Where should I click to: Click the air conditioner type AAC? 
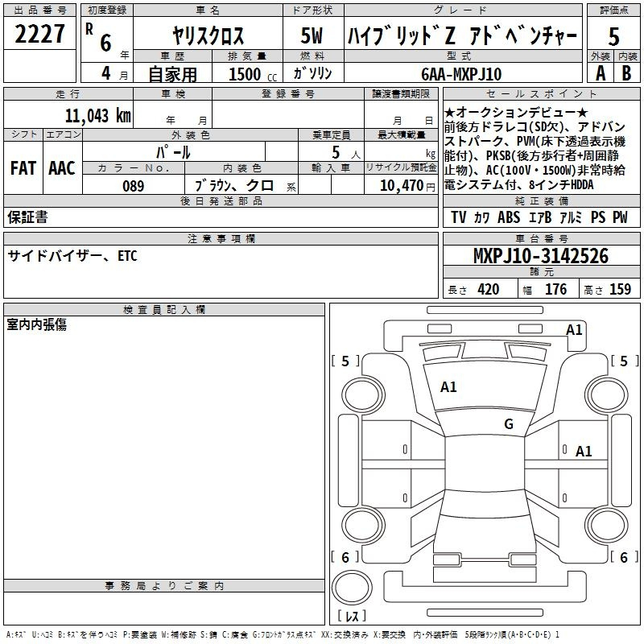tap(62, 168)
